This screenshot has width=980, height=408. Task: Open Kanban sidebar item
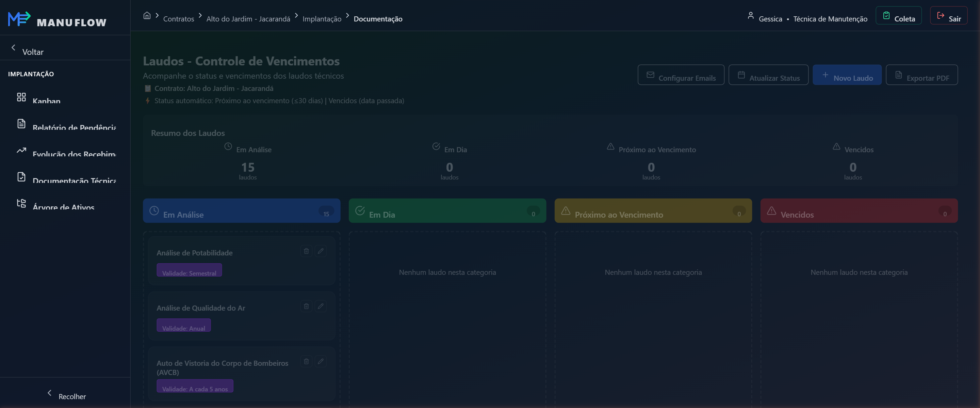(x=65, y=97)
